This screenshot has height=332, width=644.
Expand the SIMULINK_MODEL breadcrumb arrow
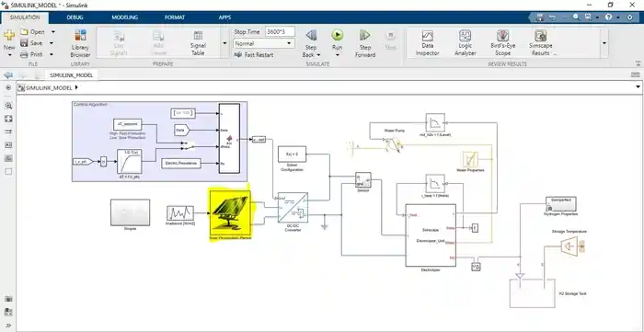tap(76, 87)
